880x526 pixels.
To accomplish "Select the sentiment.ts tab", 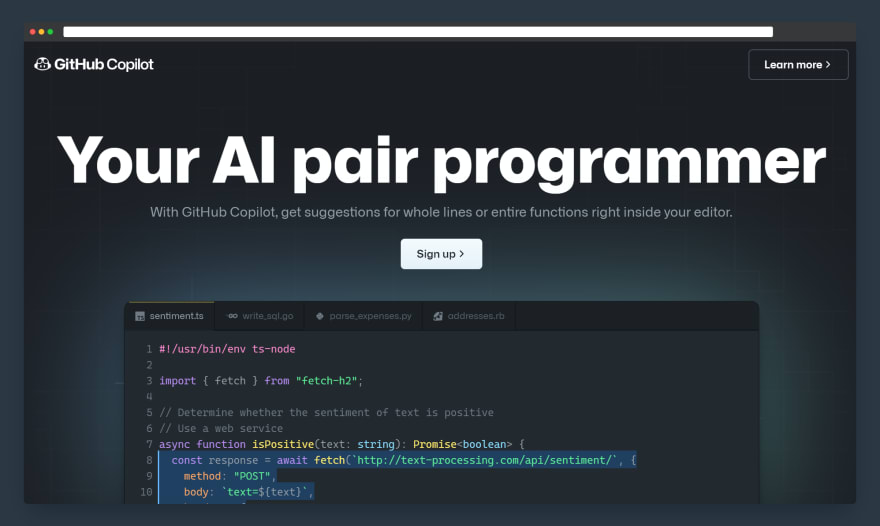I will (170, 316).
